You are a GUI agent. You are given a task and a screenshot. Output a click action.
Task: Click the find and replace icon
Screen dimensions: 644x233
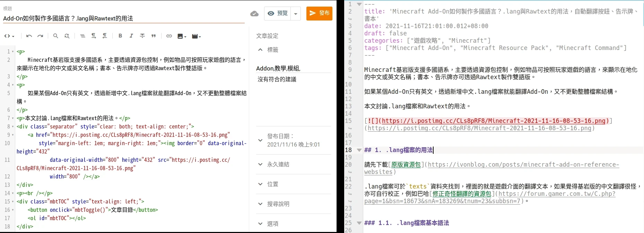67,36
